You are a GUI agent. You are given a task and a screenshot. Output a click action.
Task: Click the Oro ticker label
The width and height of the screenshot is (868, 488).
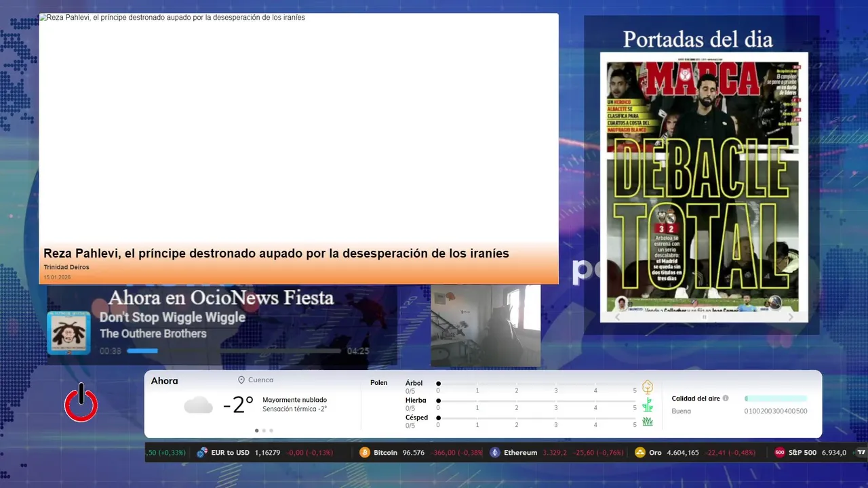click(655, 453)
